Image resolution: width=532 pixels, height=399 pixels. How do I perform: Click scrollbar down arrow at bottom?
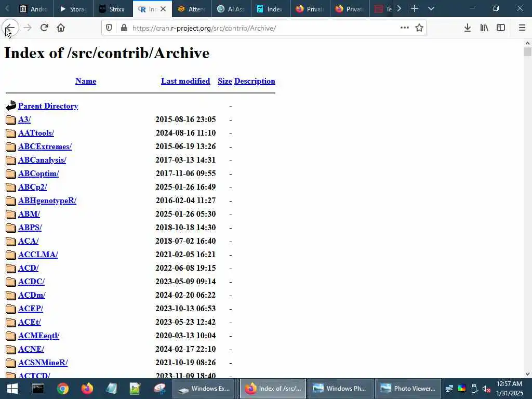[527, 374]
